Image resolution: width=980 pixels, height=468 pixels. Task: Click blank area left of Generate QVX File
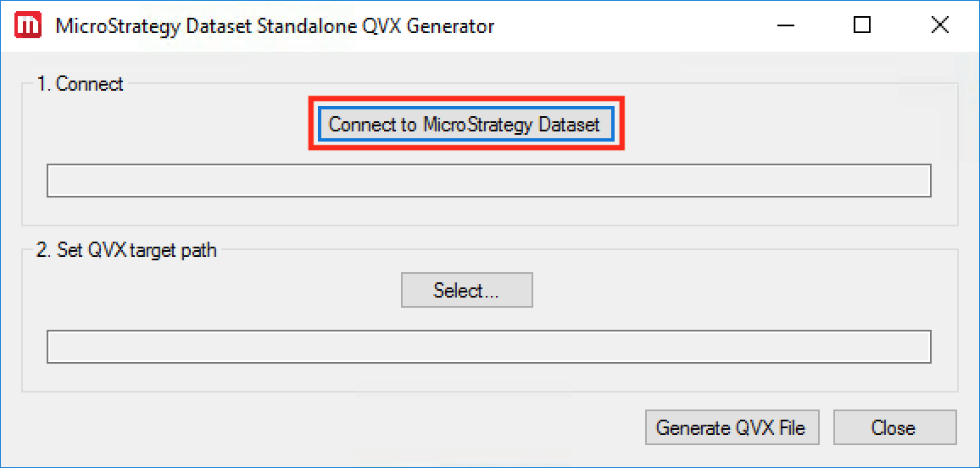point(339,427)
